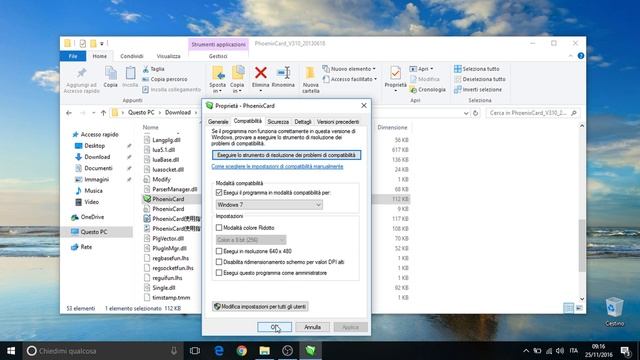Click the Taglia scissors command
Screen dimensions: 640x360
pos(153,69)
